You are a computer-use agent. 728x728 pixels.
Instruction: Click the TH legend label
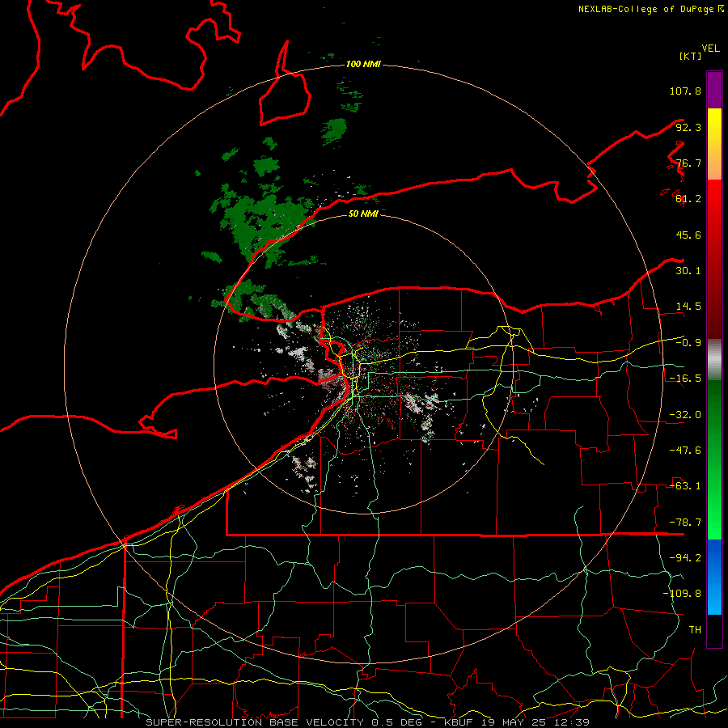695,630
